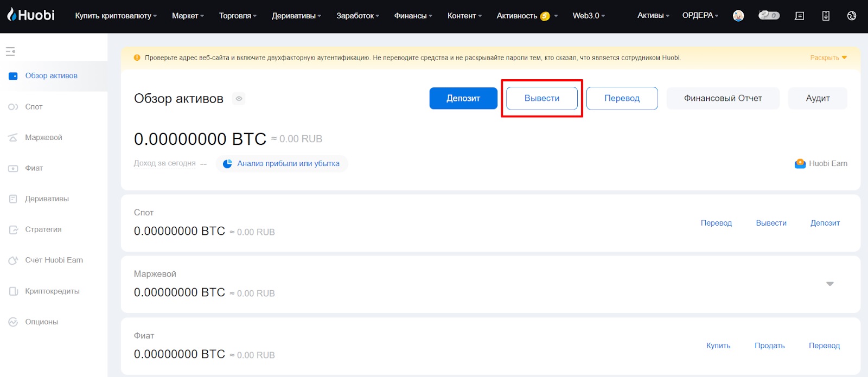Click the blue Депозит button
Viewport: 868px width, 377px height.
pyautogui.click(x=463, y=98)
